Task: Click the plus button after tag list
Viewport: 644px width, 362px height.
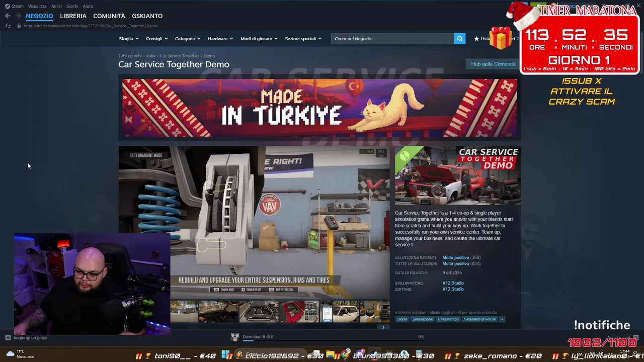Action: 502,319
